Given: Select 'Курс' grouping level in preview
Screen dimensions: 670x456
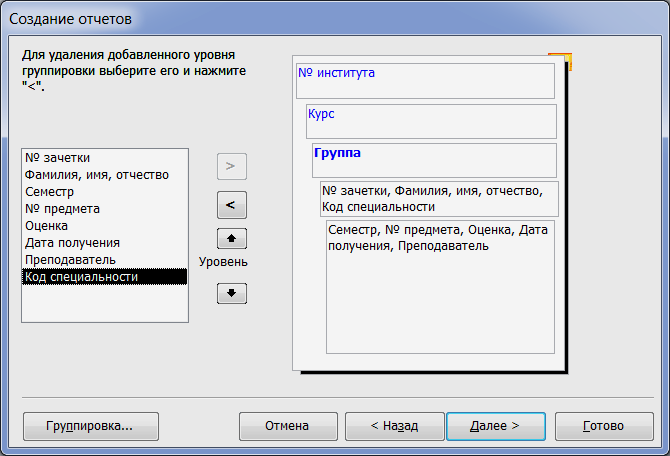Looking at the screenshot, I should coord(431,121).
